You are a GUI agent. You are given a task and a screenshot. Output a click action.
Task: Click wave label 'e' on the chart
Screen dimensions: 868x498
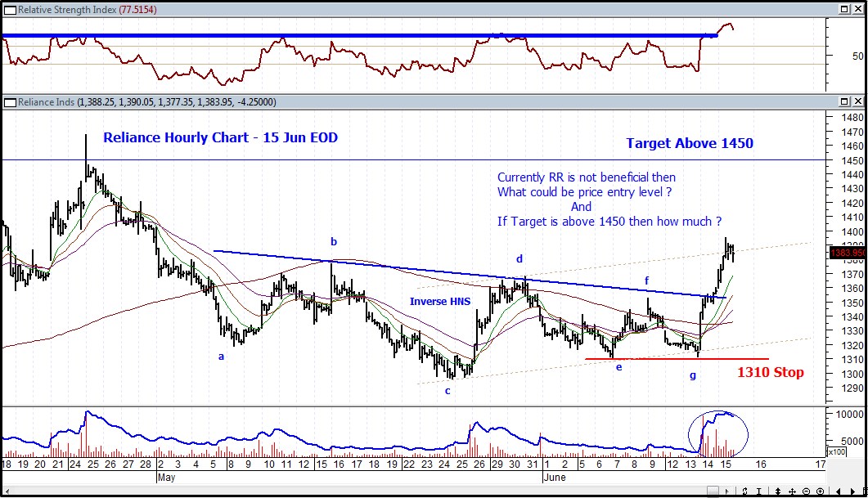pyautogui.click(x=619, y=367)
